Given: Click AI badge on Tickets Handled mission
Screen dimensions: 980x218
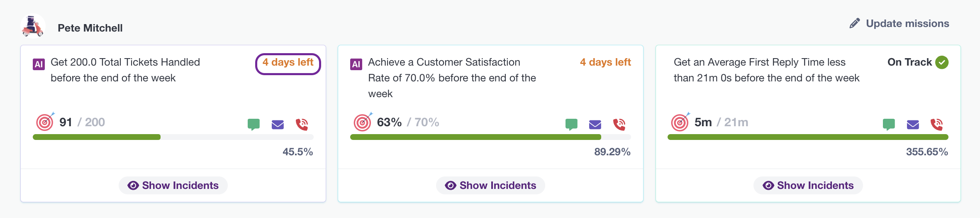Looking at the screenshot, I should coord(39,64).
